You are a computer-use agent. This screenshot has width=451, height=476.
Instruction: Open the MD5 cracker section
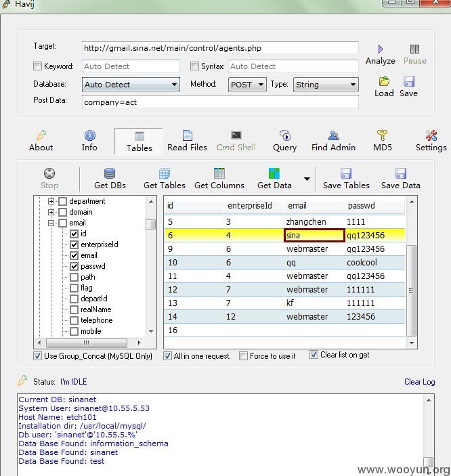pyautogui.click(x=383, y=141)
